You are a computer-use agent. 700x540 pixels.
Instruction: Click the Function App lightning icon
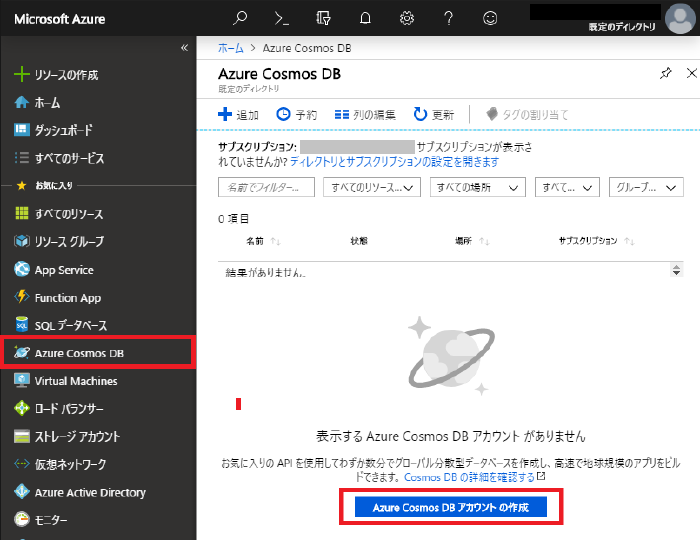point(21,297)
